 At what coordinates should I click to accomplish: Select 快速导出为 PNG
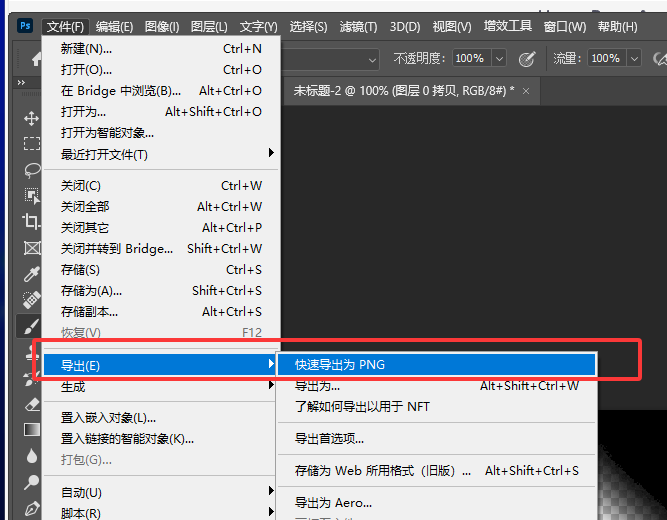[x=436, y=365]
